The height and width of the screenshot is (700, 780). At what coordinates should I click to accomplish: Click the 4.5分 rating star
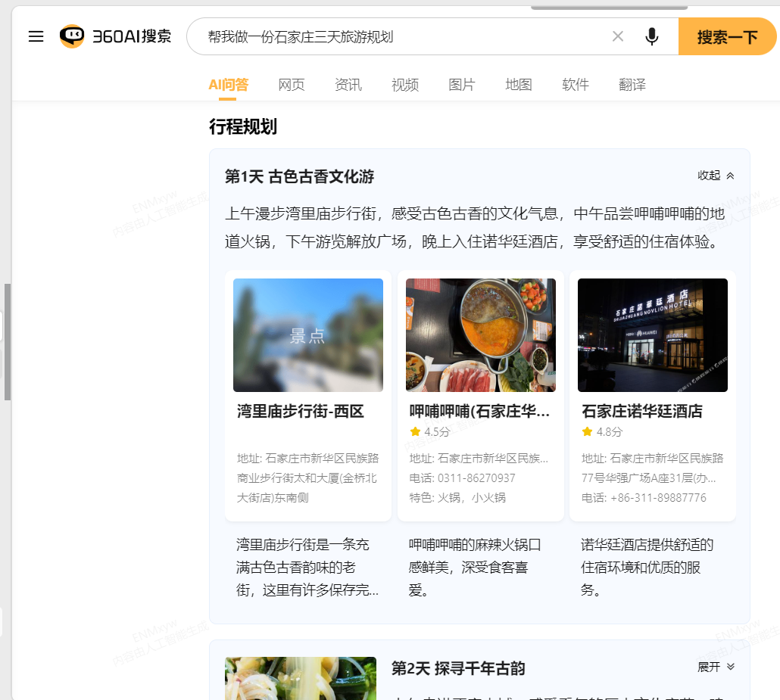pyautogui.click(x=415, y=431)
